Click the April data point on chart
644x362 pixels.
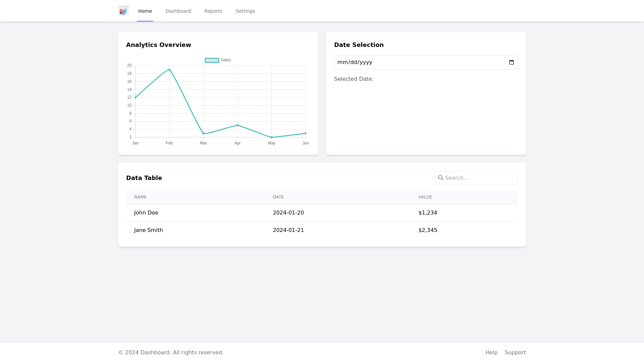(237, 125)
